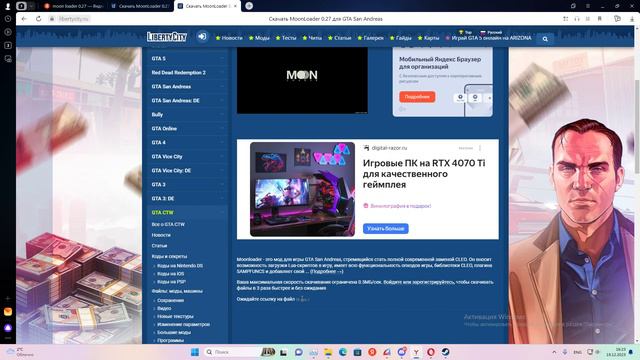Switch to the second 'Скачать MoonLoader' tab
The image size is (640, 360).
pos(140,6)
